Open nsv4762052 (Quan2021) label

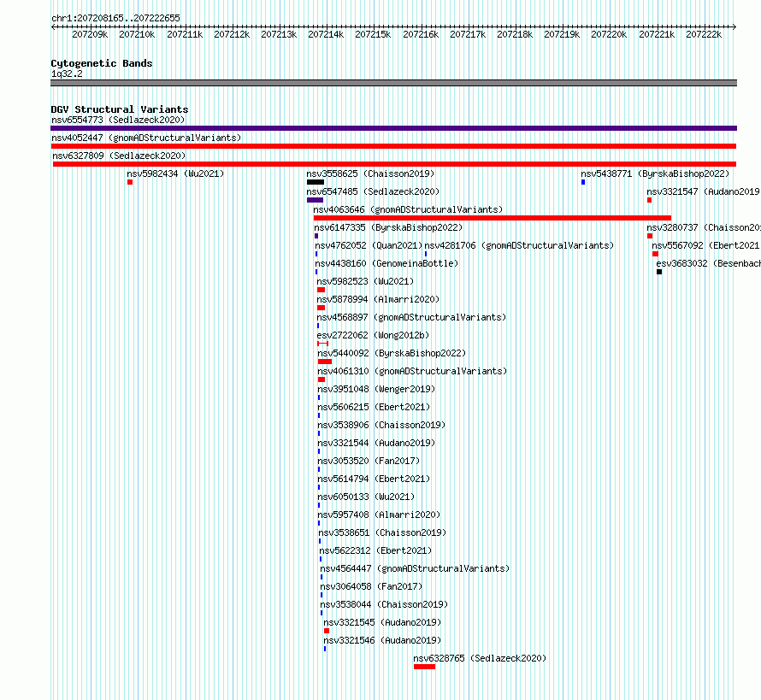369,245
